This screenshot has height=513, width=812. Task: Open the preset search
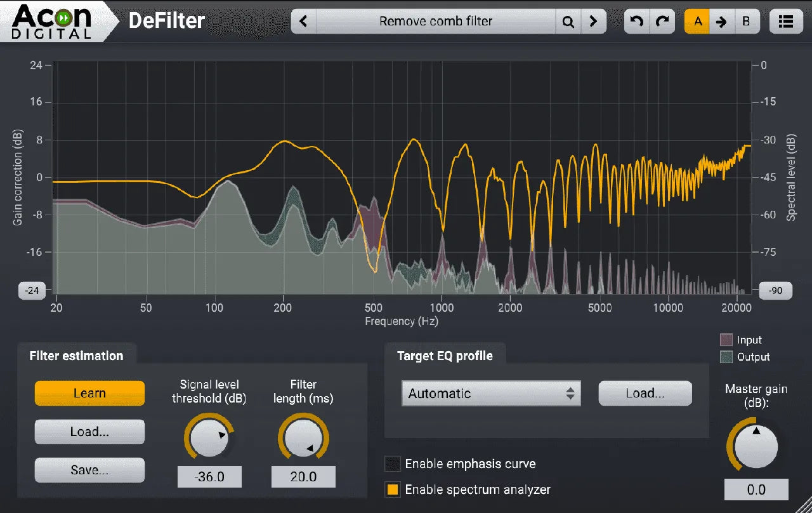(x=568, y=21)
